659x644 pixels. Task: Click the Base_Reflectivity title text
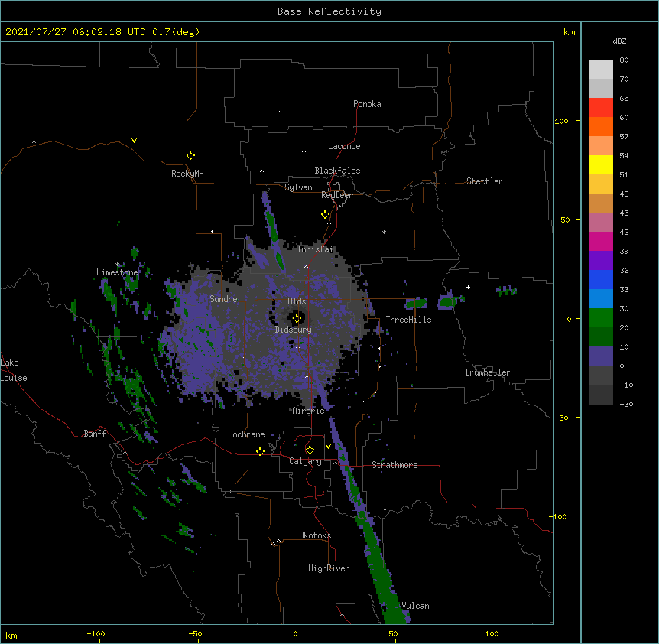pos(329,11)
